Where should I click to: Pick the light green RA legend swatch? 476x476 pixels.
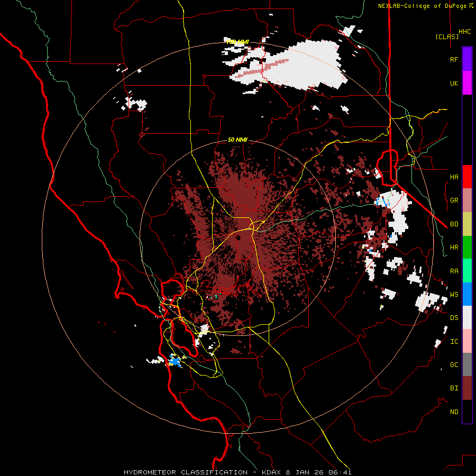pyautogui.click(x=467, y=271)
